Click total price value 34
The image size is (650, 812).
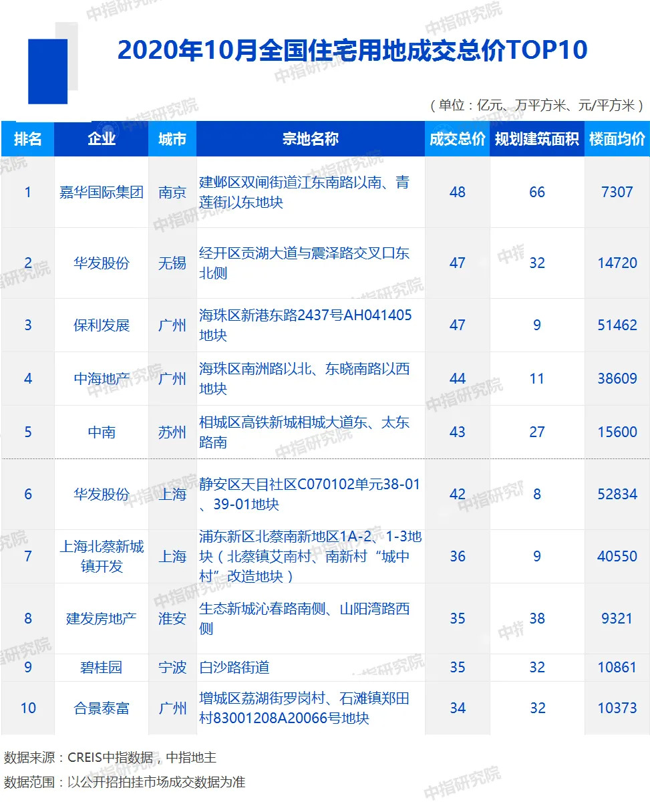click(458, 708)
